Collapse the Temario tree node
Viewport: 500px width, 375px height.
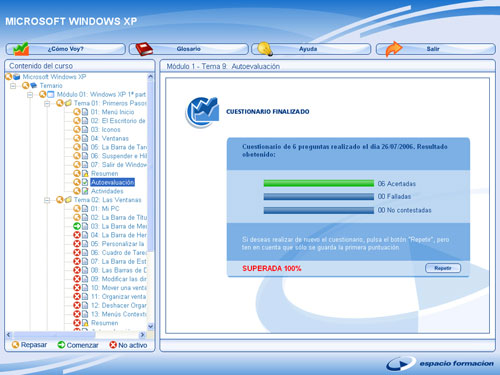tap(13, 86)
